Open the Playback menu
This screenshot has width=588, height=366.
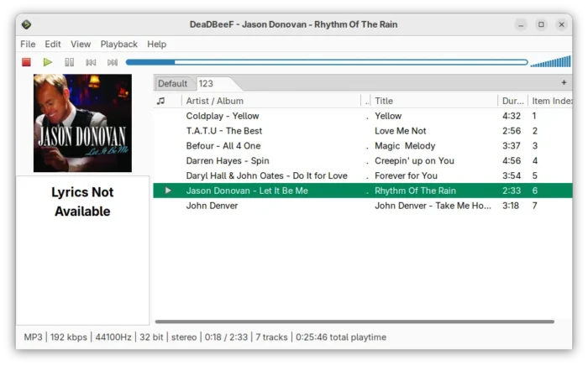click(118, 44)
